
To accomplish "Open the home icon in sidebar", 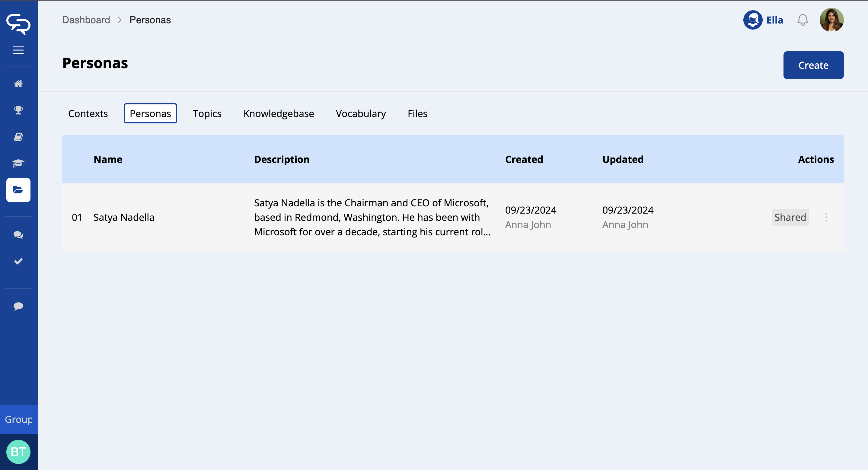I will [x=18, y=84].
